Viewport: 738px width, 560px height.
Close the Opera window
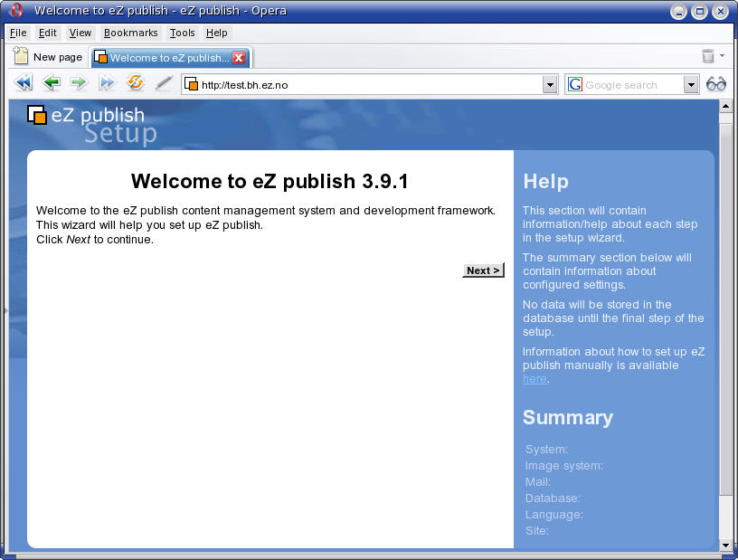pyautogui.click(x=720, y=11)
